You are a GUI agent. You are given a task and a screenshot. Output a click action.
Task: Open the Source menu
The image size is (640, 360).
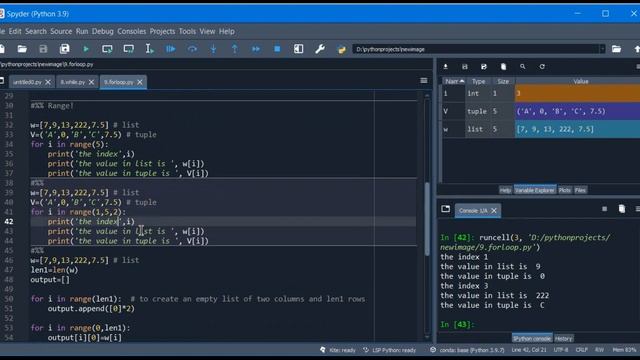pos(61,31)
